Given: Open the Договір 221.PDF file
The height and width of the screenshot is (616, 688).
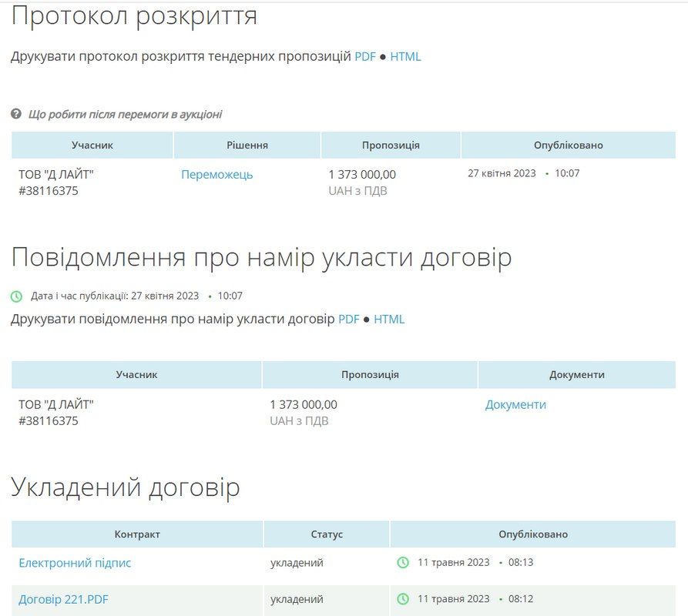Looking at the screenshot, I should (x=63, y=599).
